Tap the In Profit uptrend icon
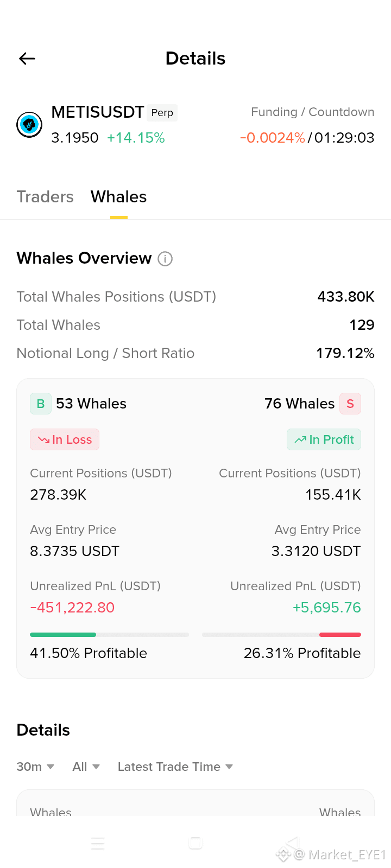Image resolution: width=391 pixels, height=868 pixels. 300,440
